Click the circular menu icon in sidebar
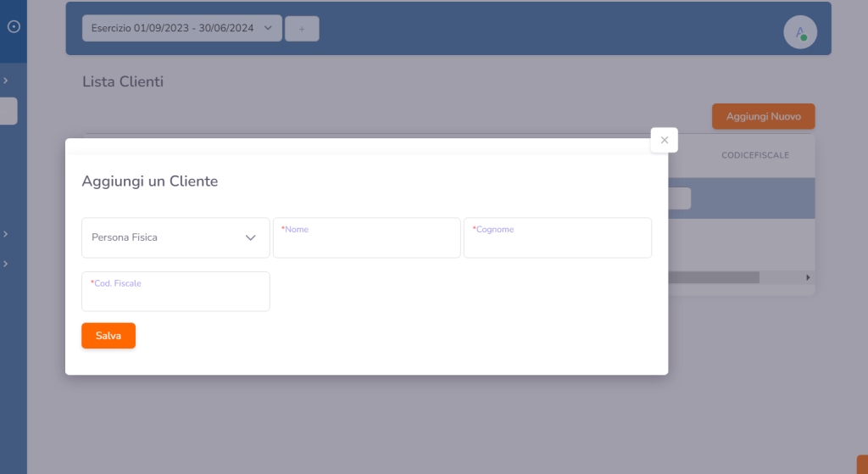Viewport: 868px width, 474px height. point(14,26)
